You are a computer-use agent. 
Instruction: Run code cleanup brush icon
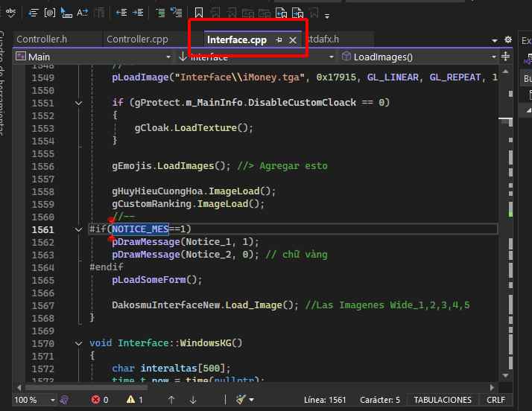(x=241, y=400)
